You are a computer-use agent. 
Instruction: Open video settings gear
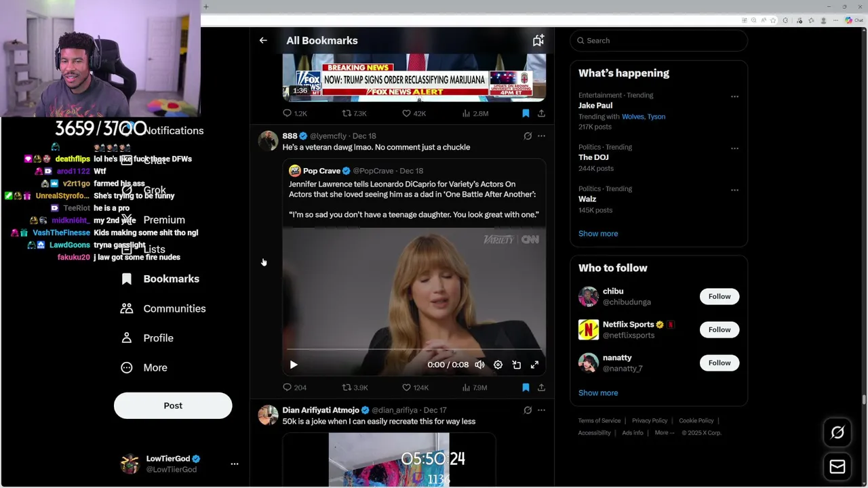coord(498,365)
